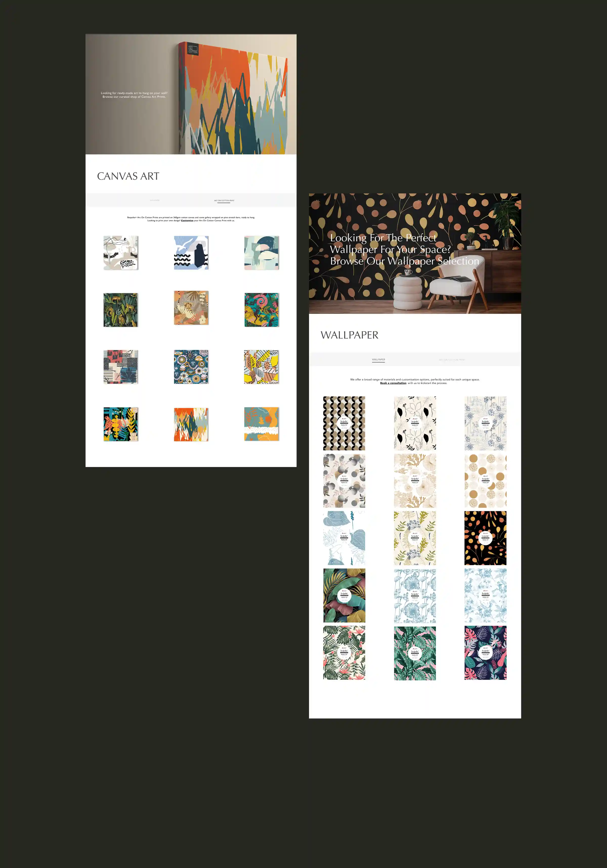Viewport: 607px width, 868px height.
Task: Switch to the Art On Cotton Print tab under Canvas Art
Action: click(x=224, y=200)
